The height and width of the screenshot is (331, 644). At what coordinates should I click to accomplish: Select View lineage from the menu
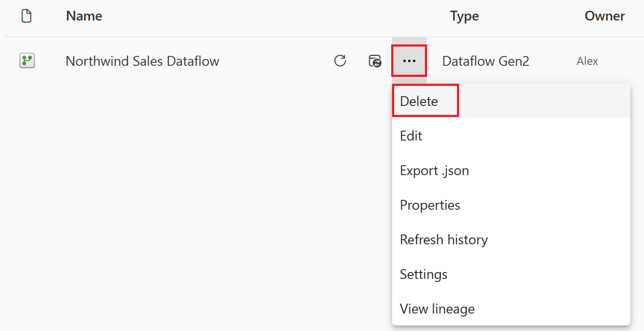[x=437, y=308]
